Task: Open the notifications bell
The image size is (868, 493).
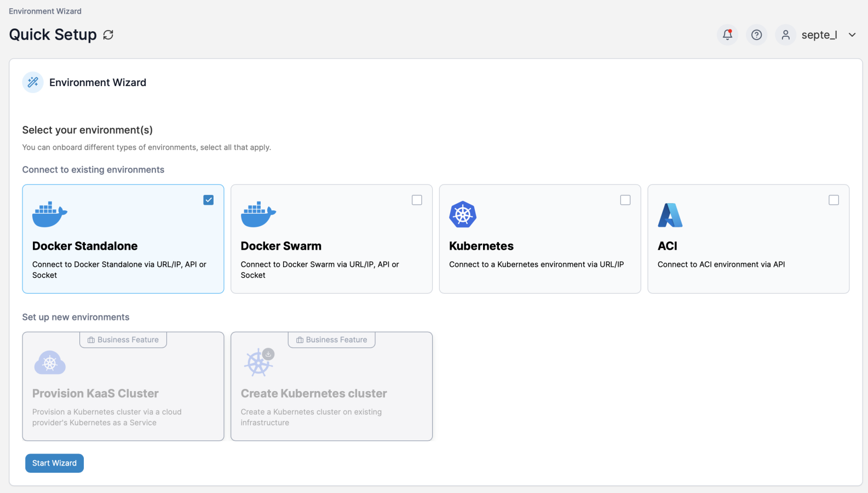Action: pos(727,35)
